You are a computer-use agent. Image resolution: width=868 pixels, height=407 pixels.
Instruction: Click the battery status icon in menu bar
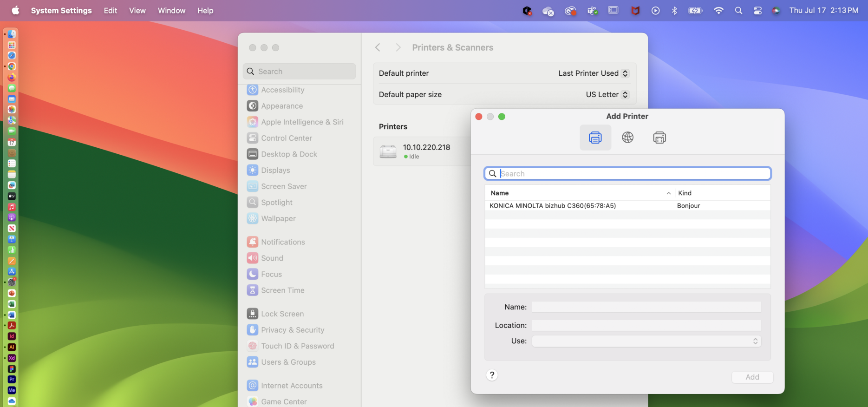click(x=695, y=10)
